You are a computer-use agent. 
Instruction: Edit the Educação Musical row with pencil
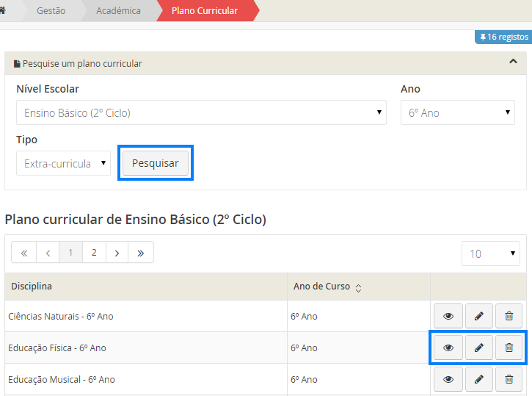click(x=478, y=379)
